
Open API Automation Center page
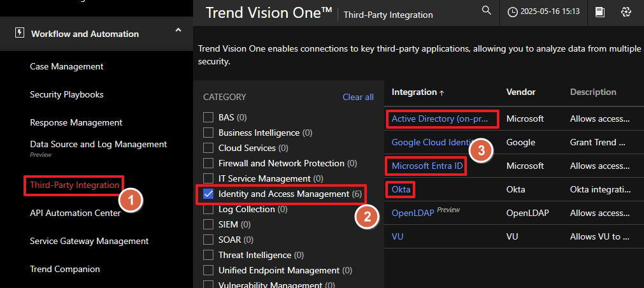coord(75,213)
